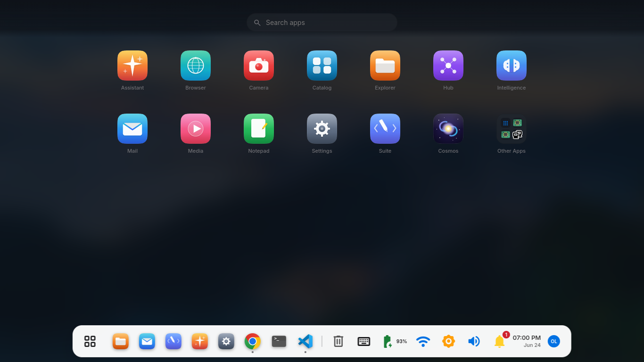Screen dimensions: 644x362
Task: Open Settings from the app grid
Action: click(x=322, y=129)
